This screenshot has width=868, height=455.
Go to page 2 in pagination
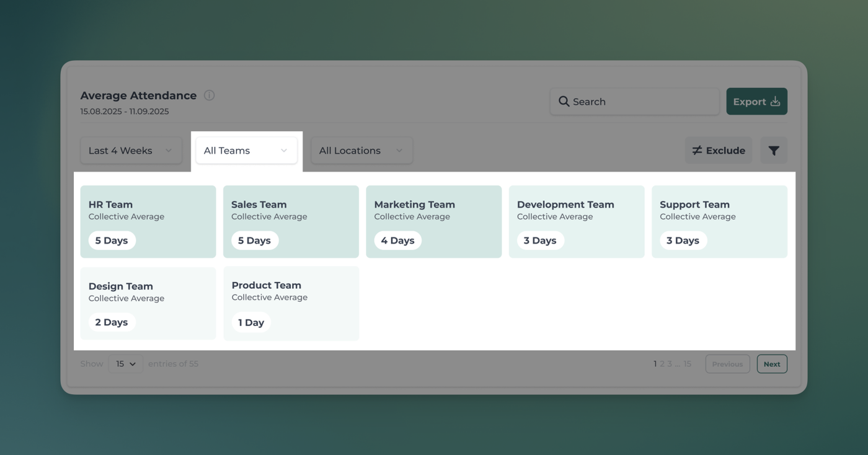point(662,364)
